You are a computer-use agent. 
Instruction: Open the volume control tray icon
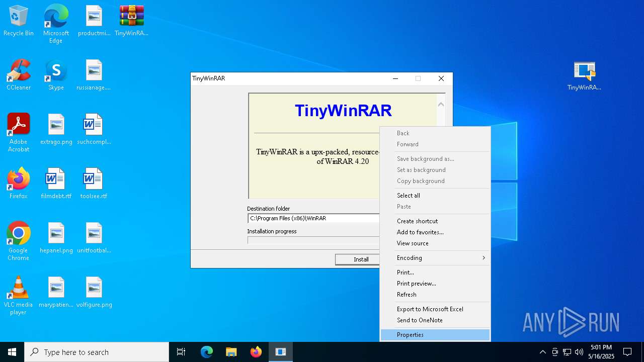click(579, 352)
